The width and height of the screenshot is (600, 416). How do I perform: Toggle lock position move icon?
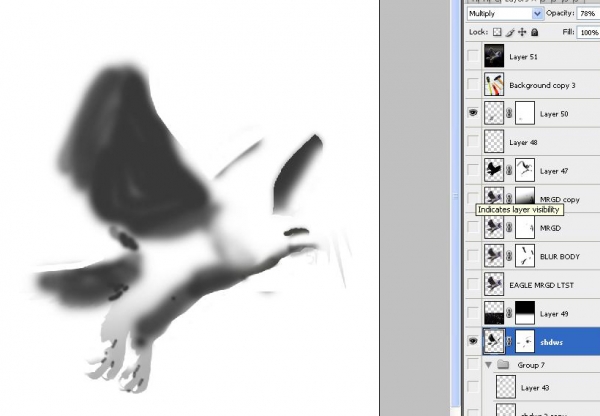[522, 32]
